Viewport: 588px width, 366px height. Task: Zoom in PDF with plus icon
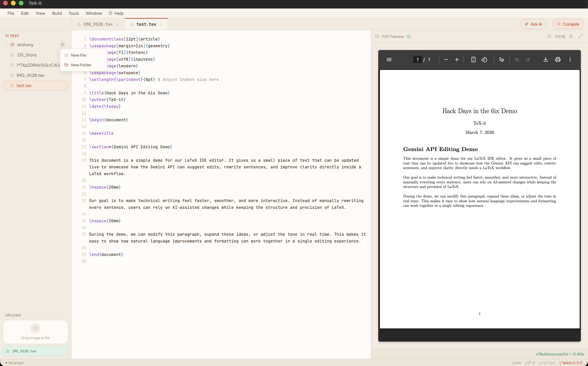(x=456, y=60)
